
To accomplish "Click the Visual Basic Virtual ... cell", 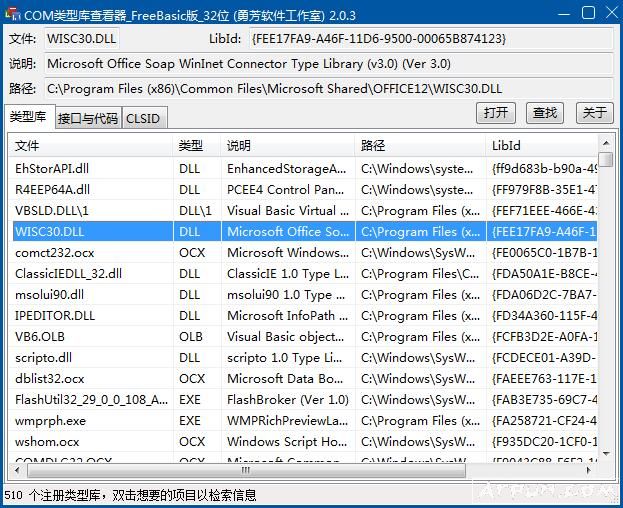I will click(x=288, y=211).
